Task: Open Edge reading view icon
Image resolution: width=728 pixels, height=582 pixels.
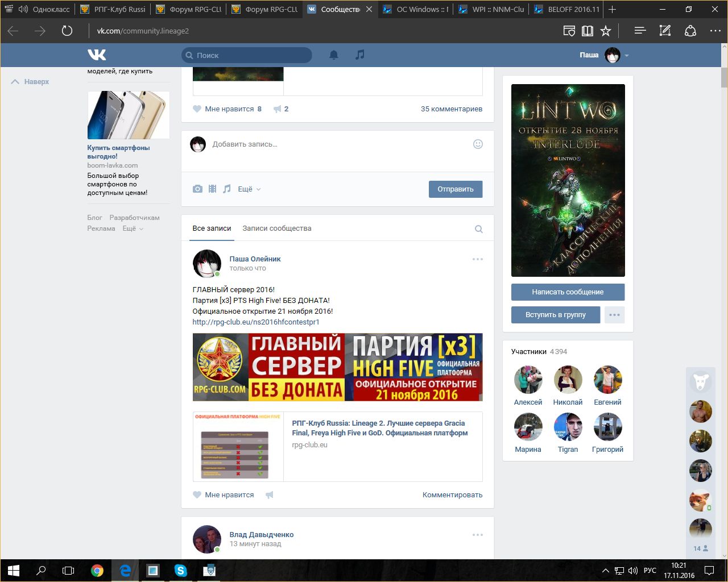Action: [588, 31]
